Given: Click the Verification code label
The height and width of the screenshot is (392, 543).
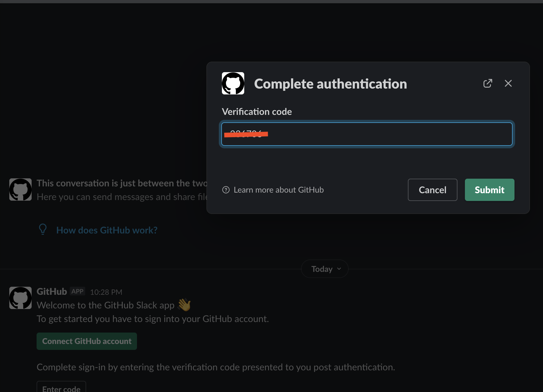Looking at the screenshot, I should (257, 111).
